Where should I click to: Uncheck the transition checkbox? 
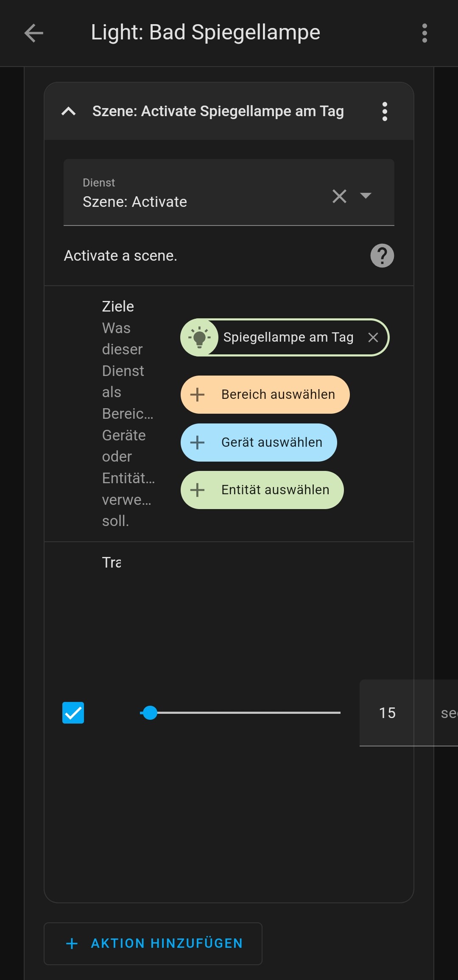(73, 713)
